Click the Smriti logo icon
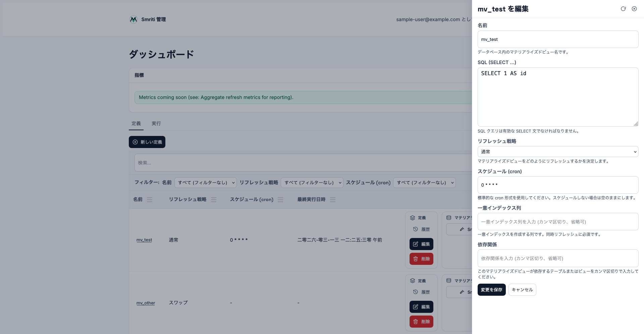Image resolution: width=644 pixels, height=334 pixels. [133, 19]
